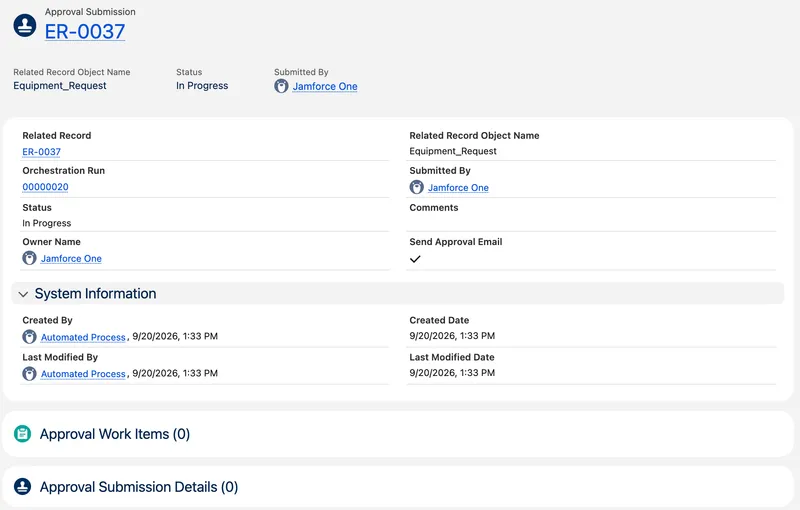Select Last Modified Date value 9/20/2026, 1:33 PM

coord(452,372)
